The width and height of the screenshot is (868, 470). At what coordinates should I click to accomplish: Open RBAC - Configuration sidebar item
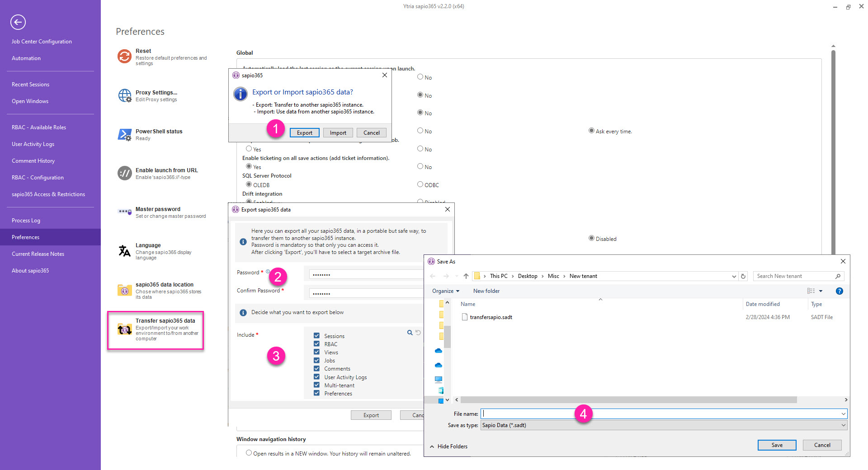coord(38,178)
